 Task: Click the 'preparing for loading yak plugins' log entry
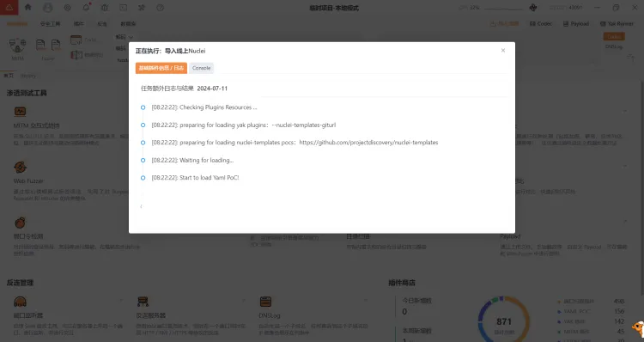coord(244,125)
